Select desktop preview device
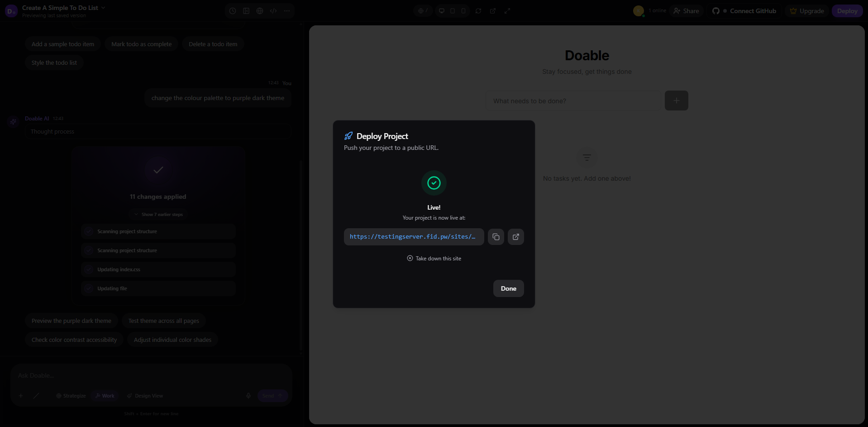 pos(442,11)
